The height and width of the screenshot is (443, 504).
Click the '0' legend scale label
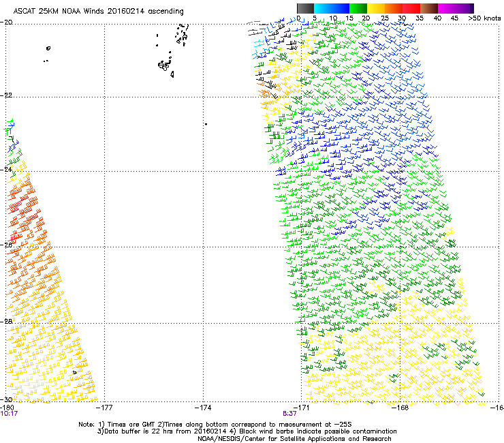298,18
